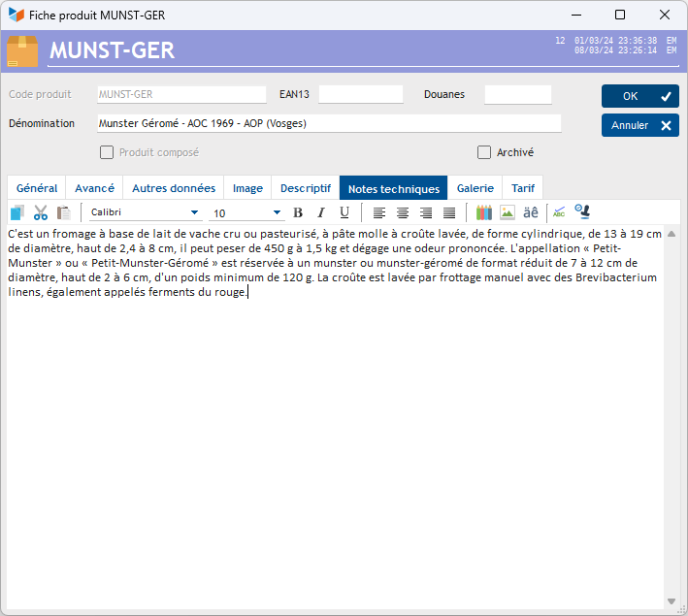Toggle underline formatting
The width and height of the screenshot is (688, 616).
click(344, 212)
